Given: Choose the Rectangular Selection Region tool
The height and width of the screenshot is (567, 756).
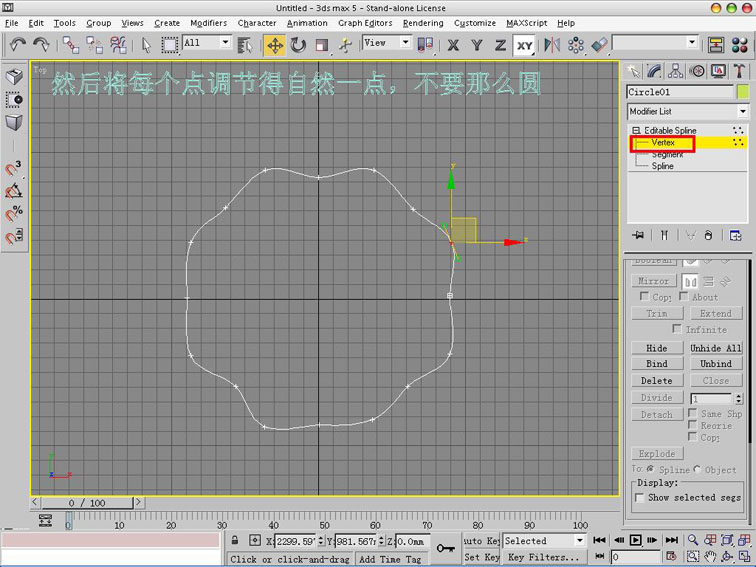Looking at the screenshot, I should pyautogui.click(x=170, y=45).
